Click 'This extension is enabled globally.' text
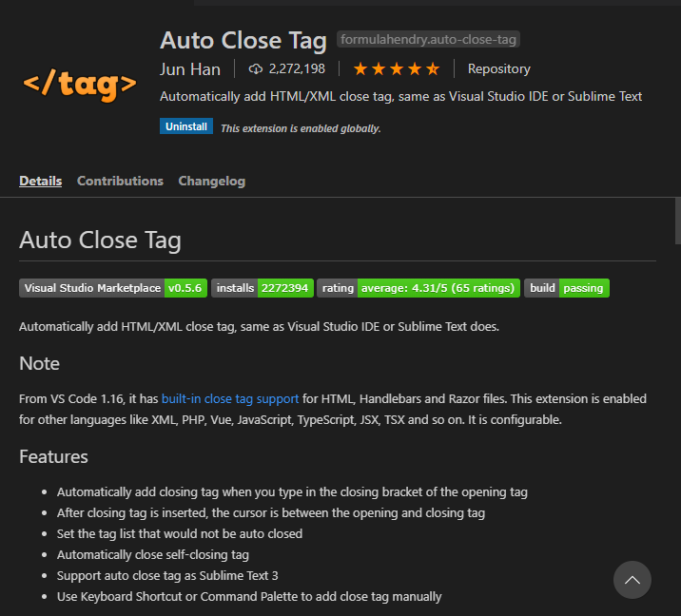 (x=301, y=128)
